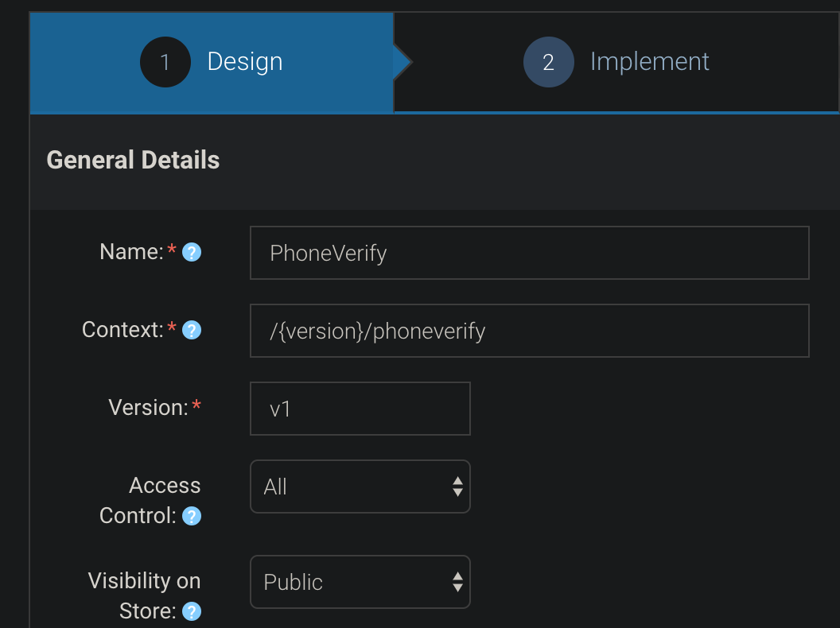840x628 pixels.
Task: View help for Access Control setting
Action: tap(190, 516)
